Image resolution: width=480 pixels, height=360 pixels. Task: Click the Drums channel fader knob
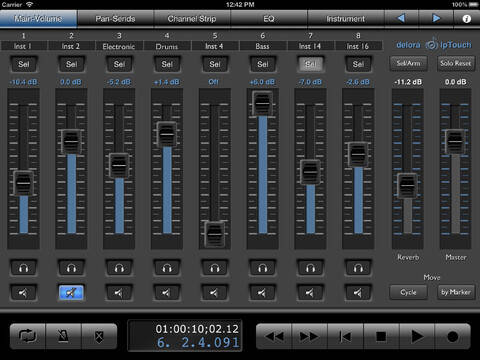click(x=167, y=134)
